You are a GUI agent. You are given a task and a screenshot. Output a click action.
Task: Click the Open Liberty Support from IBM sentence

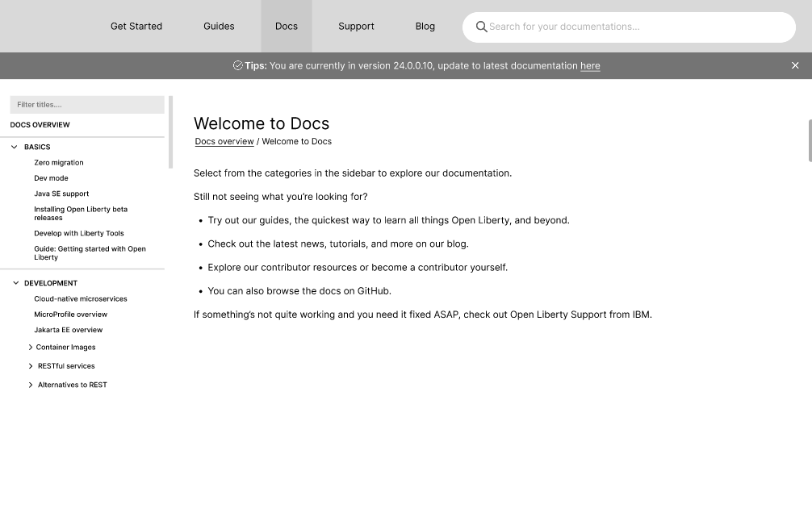[423, 315]
